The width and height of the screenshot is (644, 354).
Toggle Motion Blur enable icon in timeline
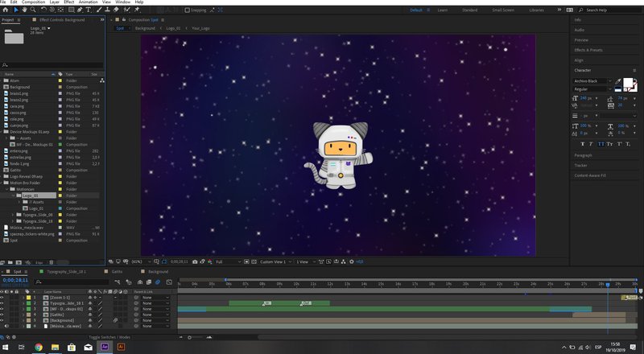tap(157, 282)
